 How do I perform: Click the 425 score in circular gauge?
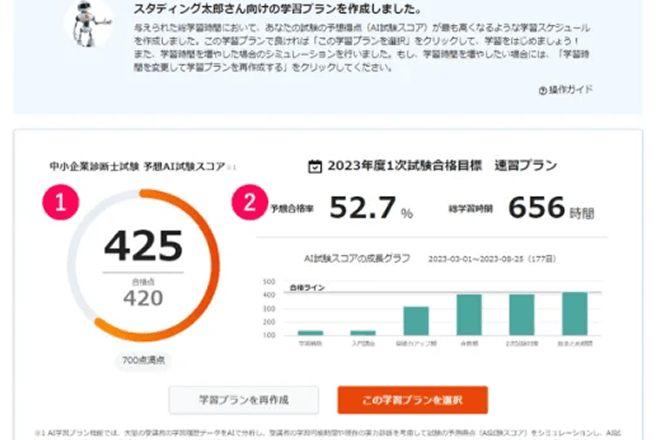pyautogui.click(x=143, y=245)
